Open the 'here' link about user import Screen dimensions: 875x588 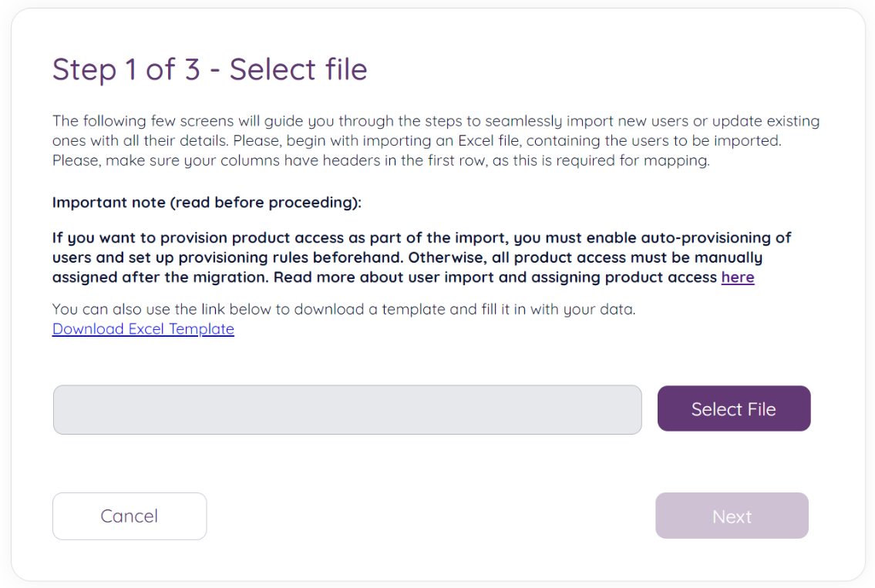tap(738, 277)
